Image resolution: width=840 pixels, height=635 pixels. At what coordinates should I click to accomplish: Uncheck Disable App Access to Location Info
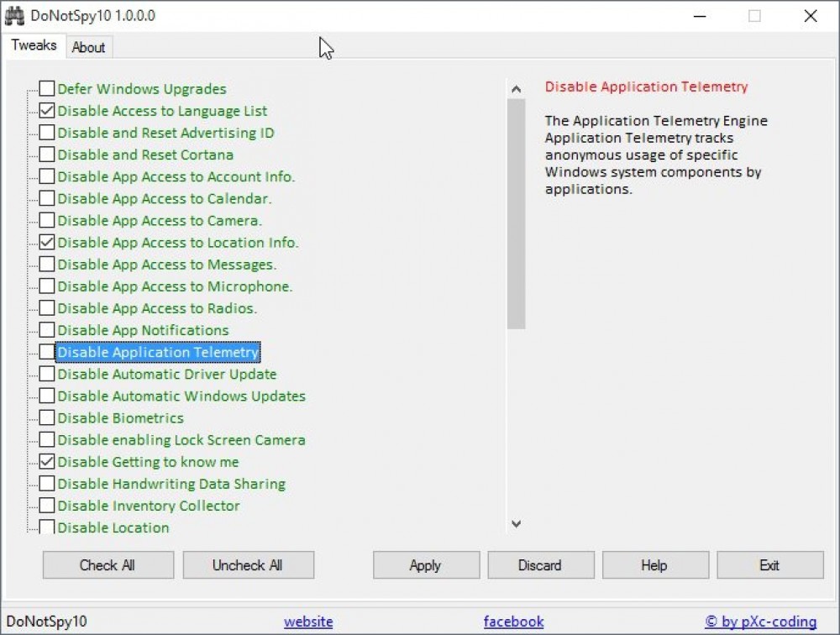(47, 242)
